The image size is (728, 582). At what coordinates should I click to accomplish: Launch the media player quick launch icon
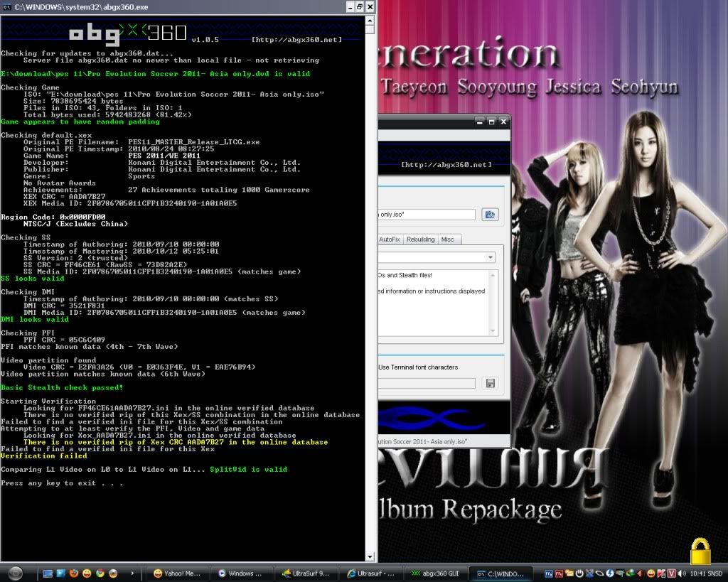[x=60, y=573]
